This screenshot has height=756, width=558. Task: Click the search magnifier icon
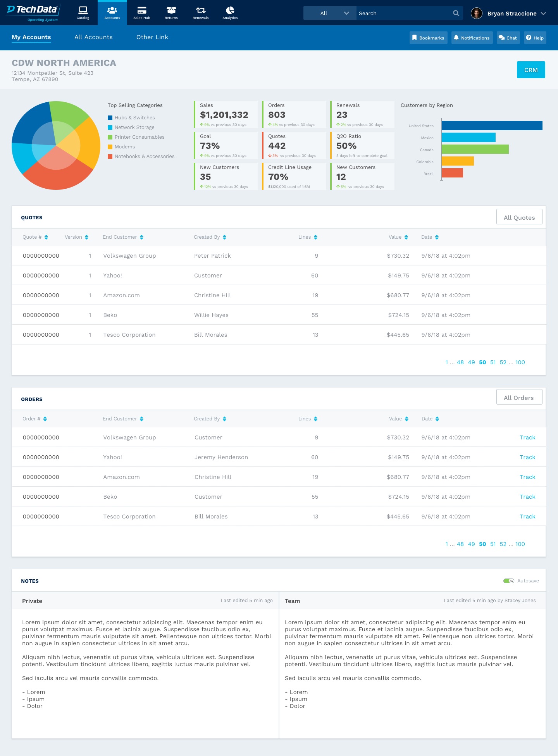click(456, 13)
